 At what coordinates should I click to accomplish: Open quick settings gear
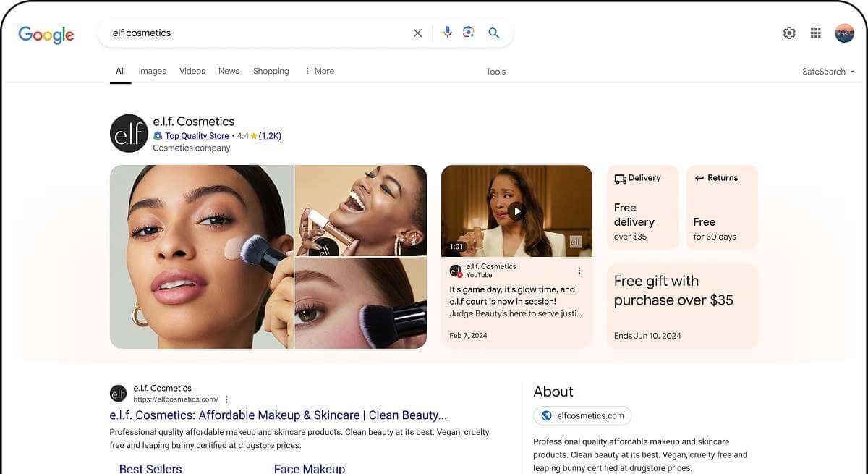789,33
